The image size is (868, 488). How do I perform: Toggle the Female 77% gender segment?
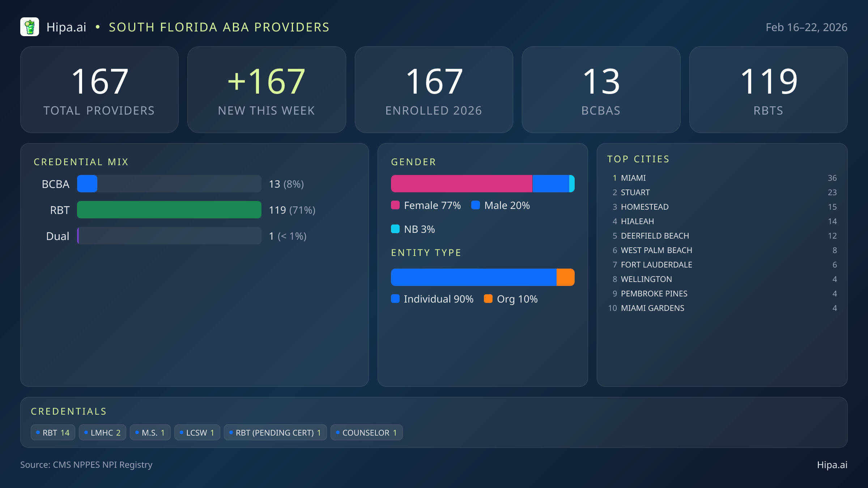[461, 183]
